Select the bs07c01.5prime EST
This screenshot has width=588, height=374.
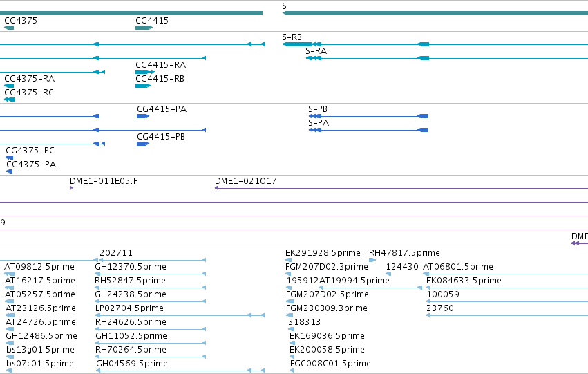[40, 364]
